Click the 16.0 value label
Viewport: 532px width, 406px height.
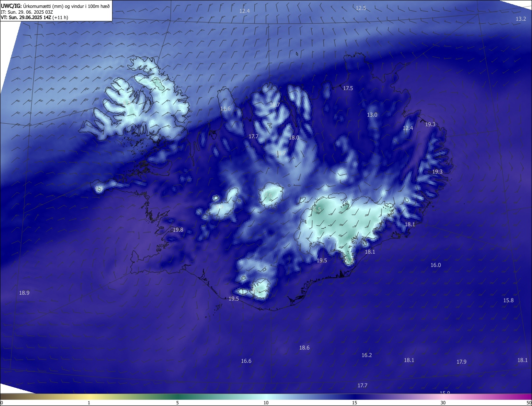[436, 265]
